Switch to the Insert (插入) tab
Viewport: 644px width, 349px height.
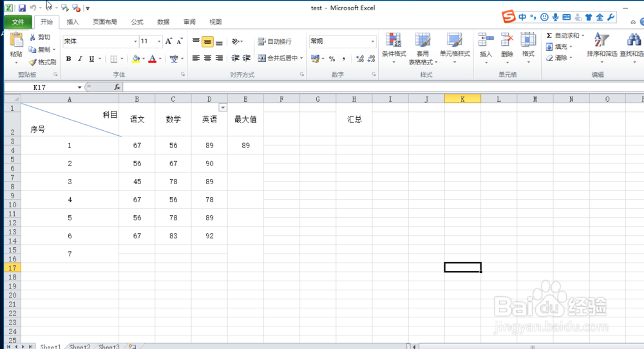click(x=72, y=22)
